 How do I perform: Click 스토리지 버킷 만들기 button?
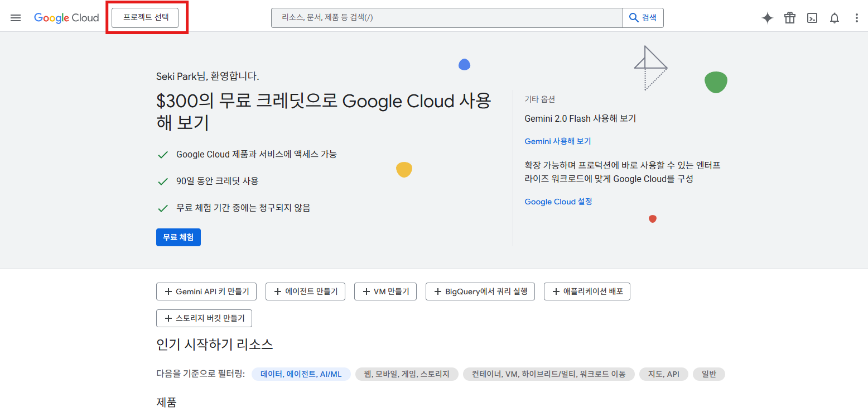coord(204,318)
